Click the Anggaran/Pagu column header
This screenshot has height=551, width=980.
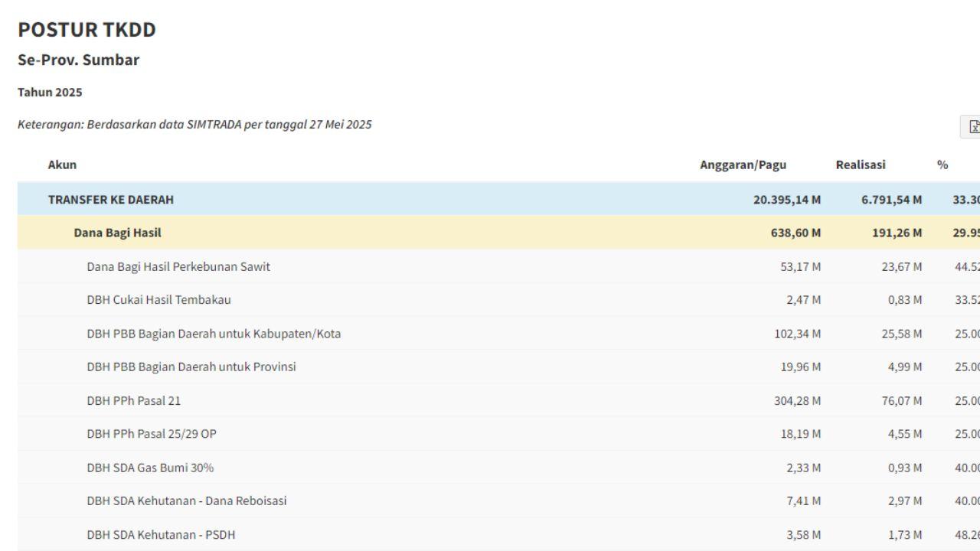tap(743, 165)
